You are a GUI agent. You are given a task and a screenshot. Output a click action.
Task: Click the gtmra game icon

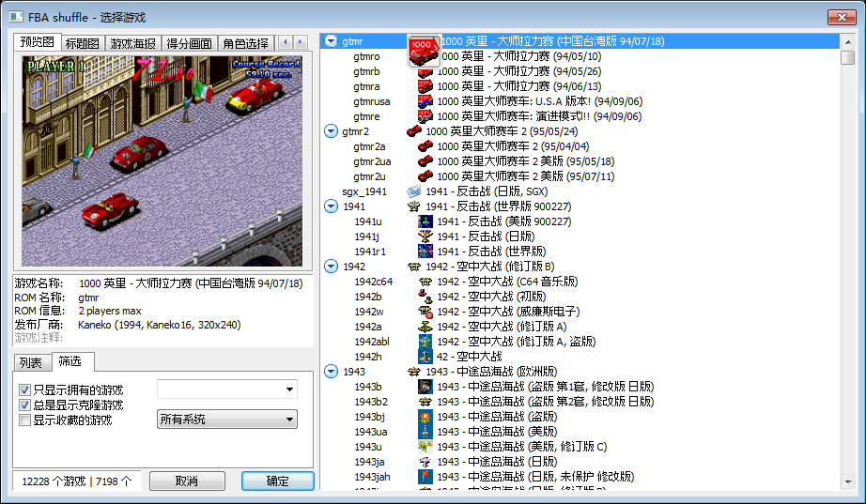pyautogui.click(x=425, y=86)
